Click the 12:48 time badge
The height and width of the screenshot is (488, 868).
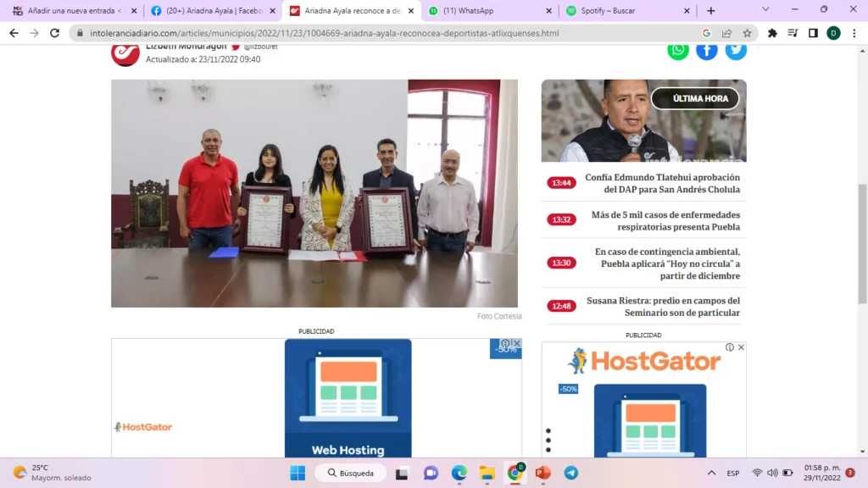561,306
